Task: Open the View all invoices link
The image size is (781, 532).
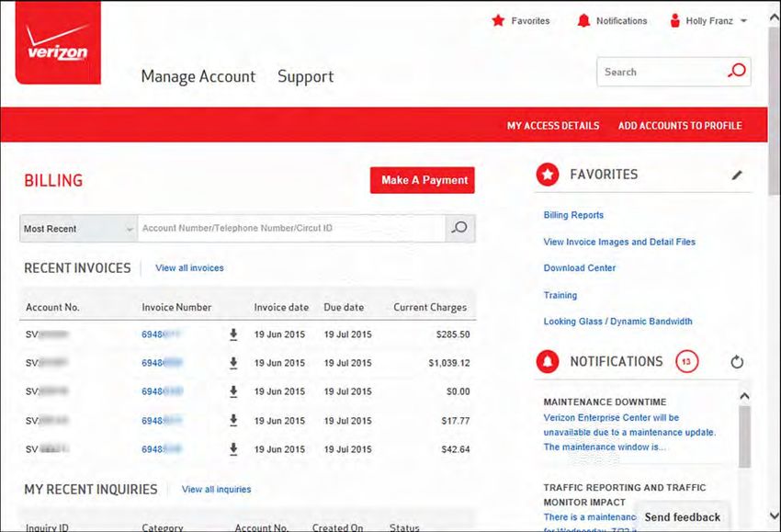Action: tap(189, 268)
